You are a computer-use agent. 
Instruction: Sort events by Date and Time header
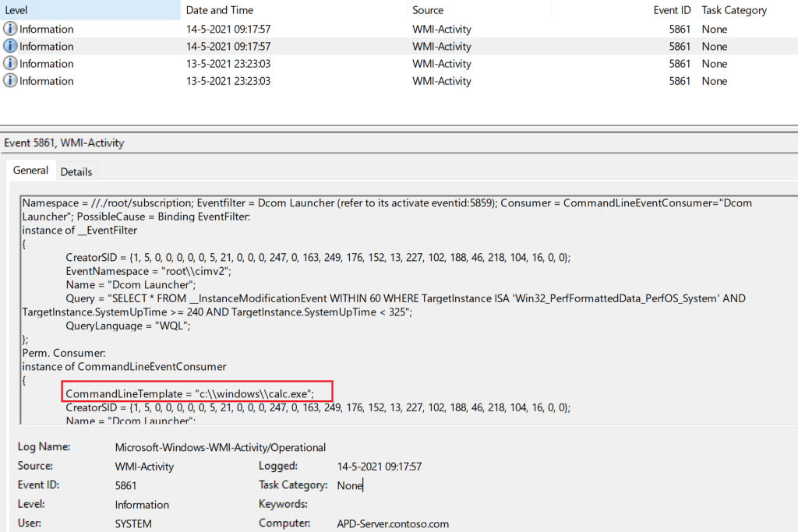(x=219, y=10)
